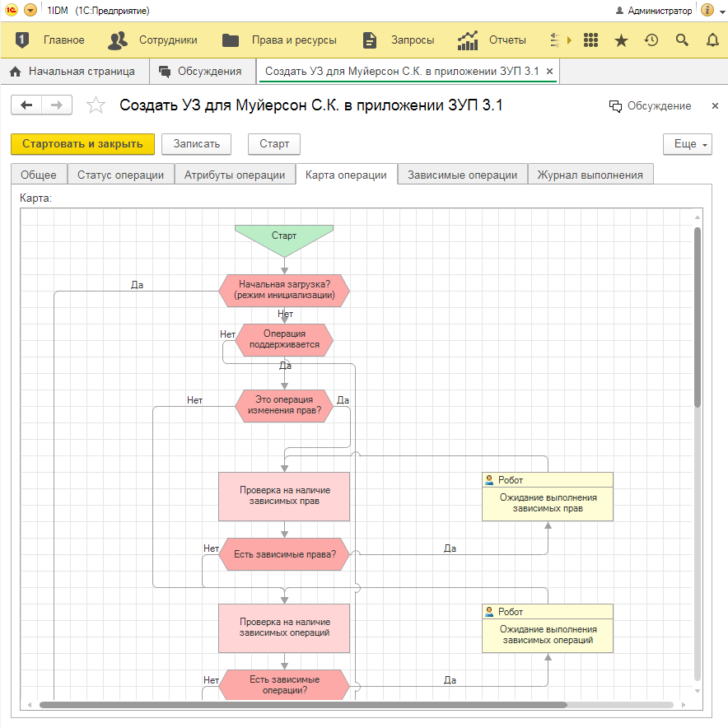Open the Обсуждение discussion panel
Image resolution: width=728 pixels, height=728 pixels.
pos(650,105)
